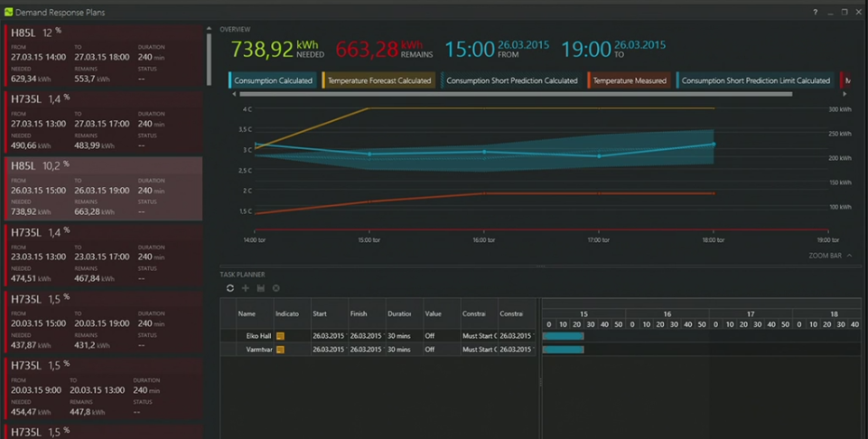Toggle Consumption Short Prediction Limit Calculated series
This screenshot has width=868, height=439.
755,80
